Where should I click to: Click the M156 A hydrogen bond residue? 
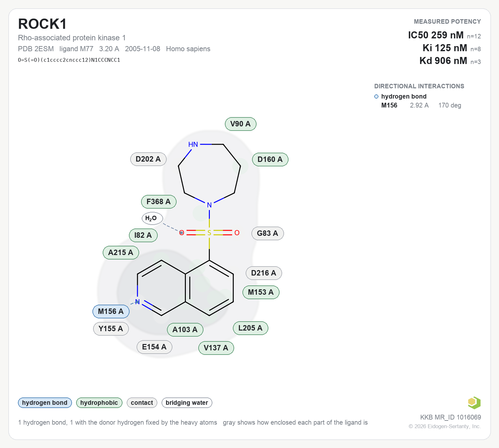click(111, 311)
